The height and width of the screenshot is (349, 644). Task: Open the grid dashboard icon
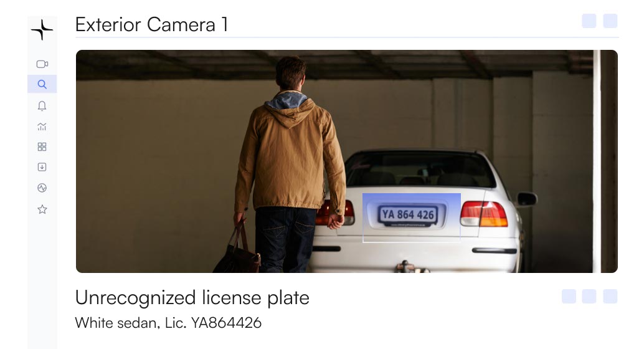pos(42,146)
